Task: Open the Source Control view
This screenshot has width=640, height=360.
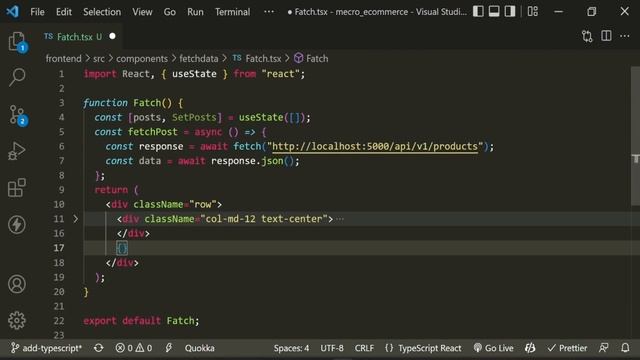Action: coord(17,115)
